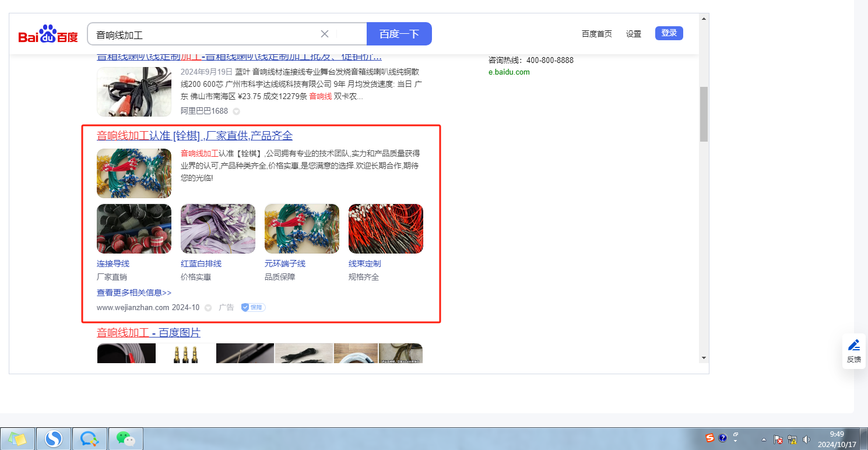Open the Sogou browser taskbar icon
The height and width of the screenshot is (450, 868).
click(x=54, y=438)
